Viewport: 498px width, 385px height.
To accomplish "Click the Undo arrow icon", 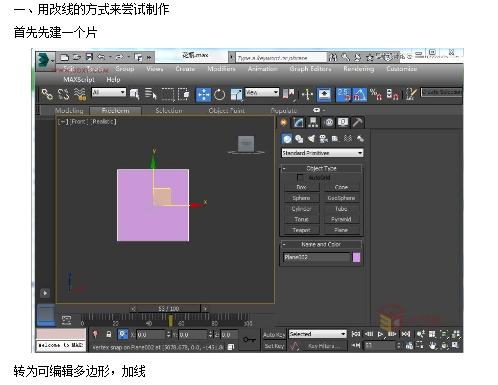I will [x=101, y=57].
